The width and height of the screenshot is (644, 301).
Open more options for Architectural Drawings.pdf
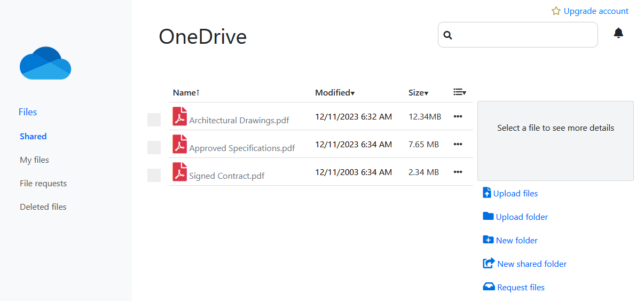tap(458, 116)
